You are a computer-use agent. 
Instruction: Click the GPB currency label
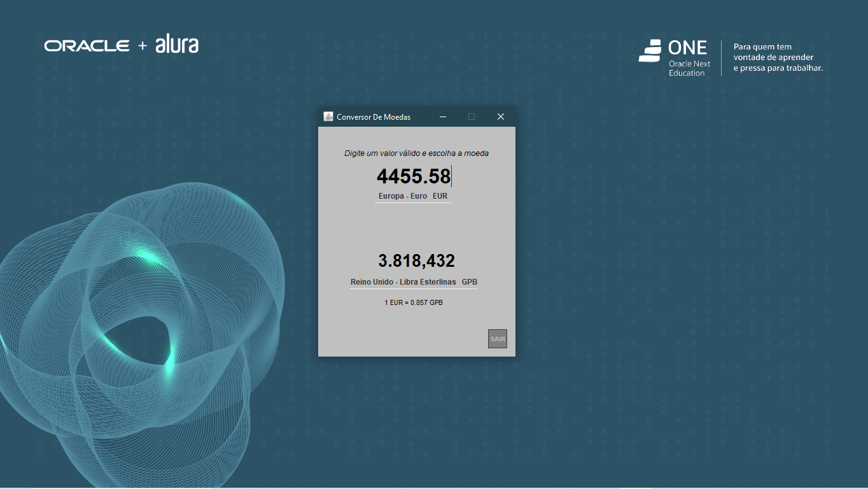(x=469, y=281)
